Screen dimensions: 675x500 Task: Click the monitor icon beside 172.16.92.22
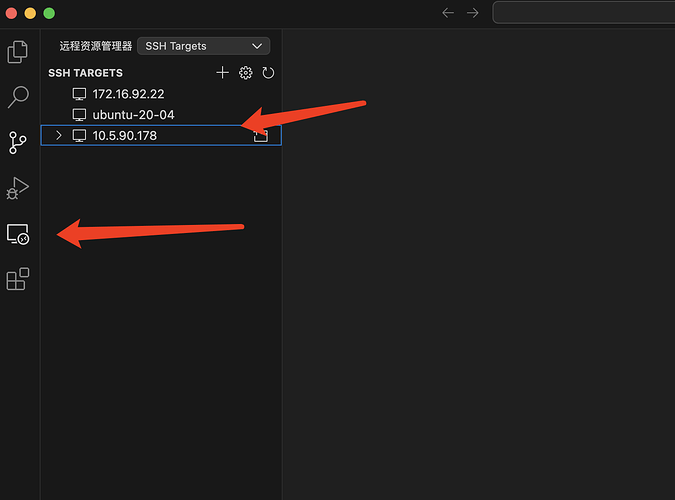tap(79, 94)
